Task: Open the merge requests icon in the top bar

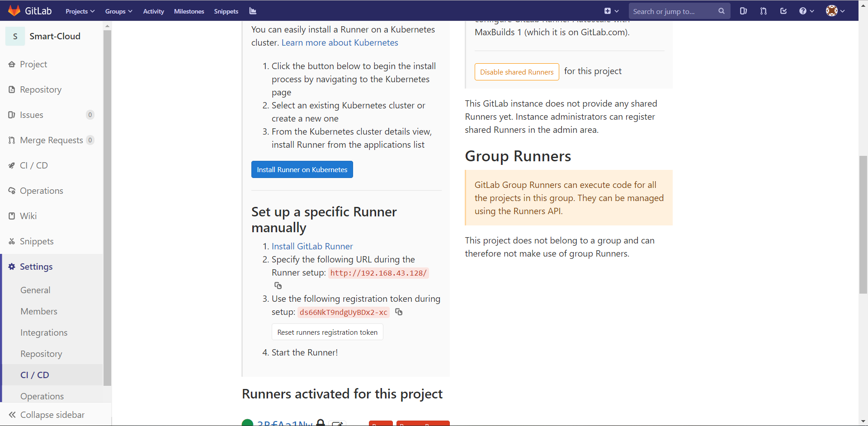Action: tap(763, 11)
